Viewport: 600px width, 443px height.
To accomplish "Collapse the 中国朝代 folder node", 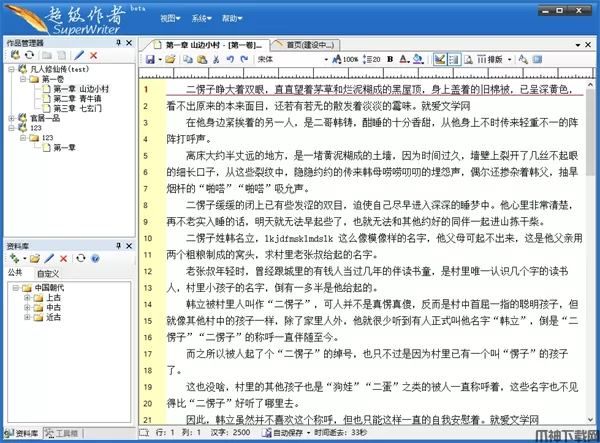I will point(15,288).
